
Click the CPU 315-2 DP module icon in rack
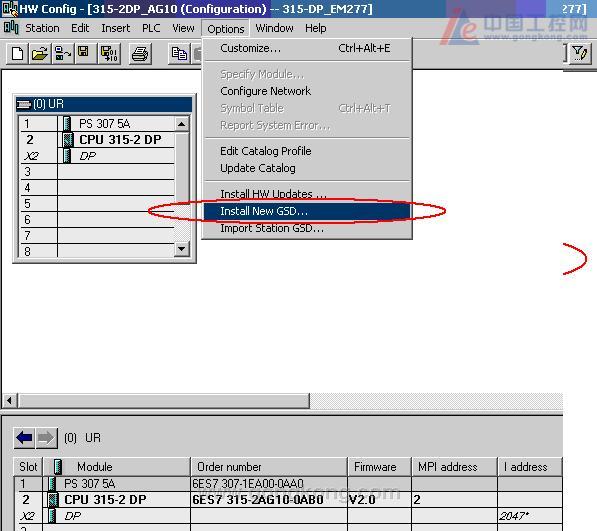pos(68,140)
